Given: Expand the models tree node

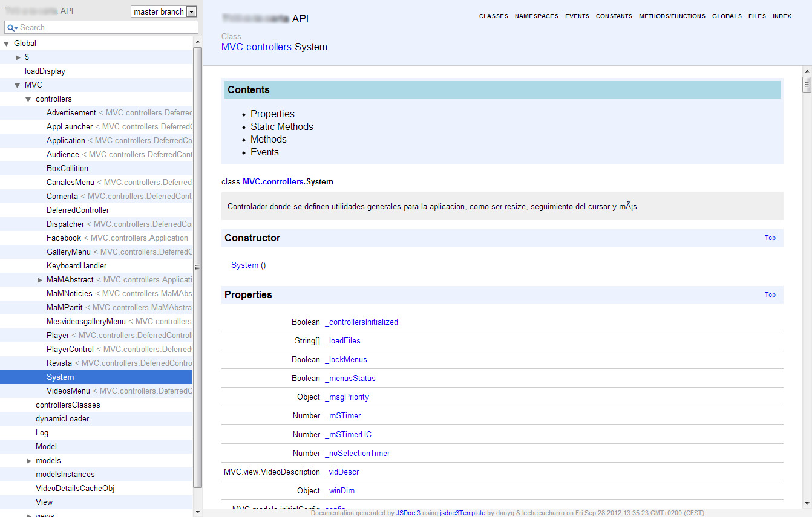Looking at the screenshot, I should (29, 461).
